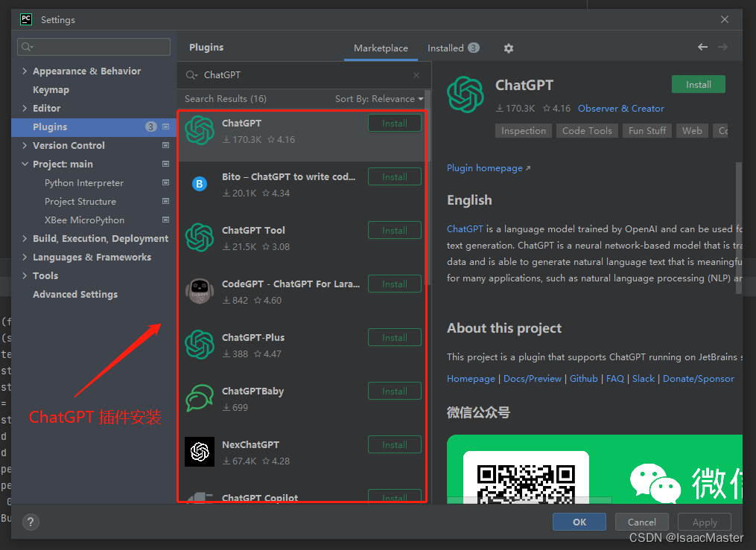Collapse the Project: main section
756x550 pixels.
pos(25,164)
